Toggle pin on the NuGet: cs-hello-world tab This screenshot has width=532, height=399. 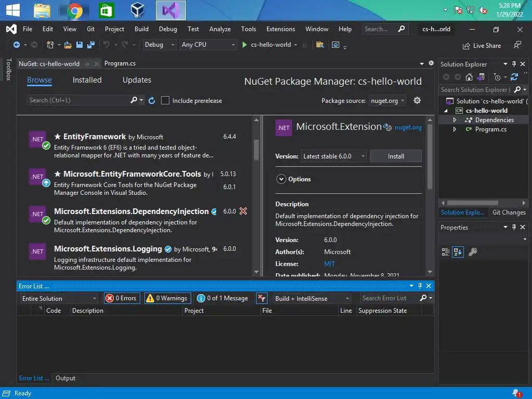(87, 64)
